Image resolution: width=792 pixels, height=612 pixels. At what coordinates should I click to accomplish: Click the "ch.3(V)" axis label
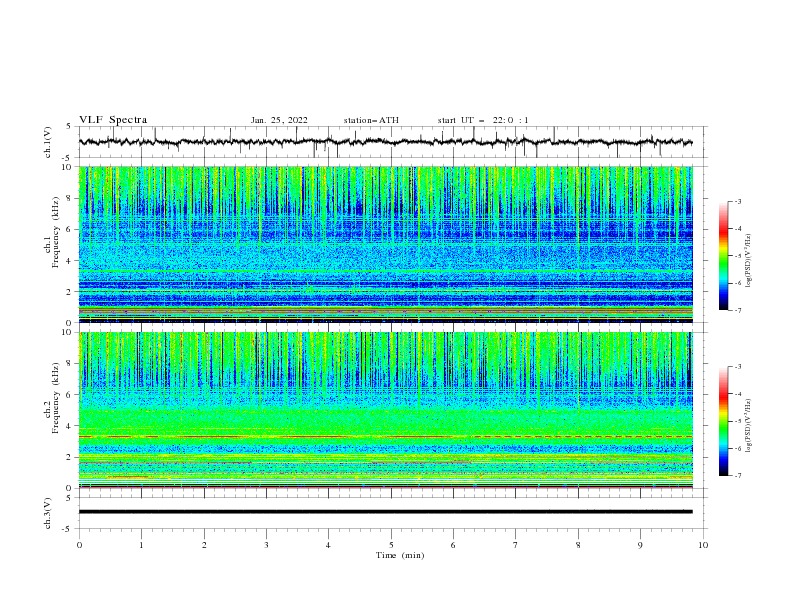tap(48, 513)
